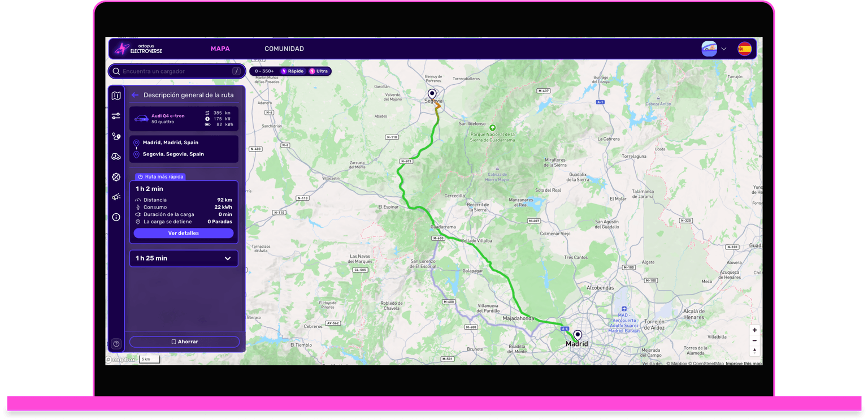Viewport: 868px width, 419px height.
Task: Open the Spanish language selector flag
Action: point(745,49)
